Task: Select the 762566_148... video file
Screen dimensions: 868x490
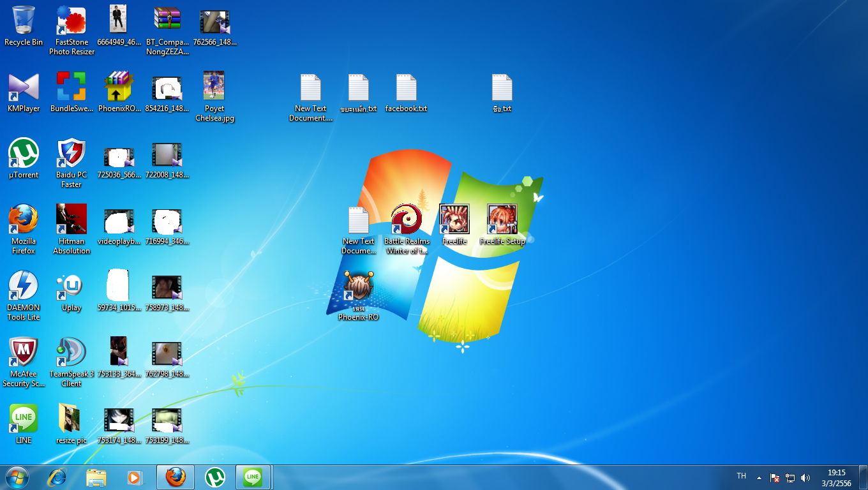Action: tap(215, 26)
